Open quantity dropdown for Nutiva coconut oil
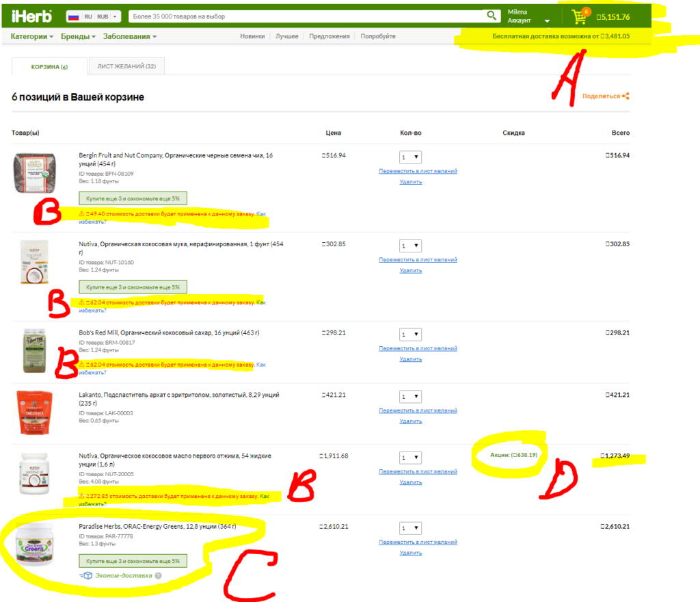Image resolution: width=700 pixels, height=602 pixels. (410, 457)
